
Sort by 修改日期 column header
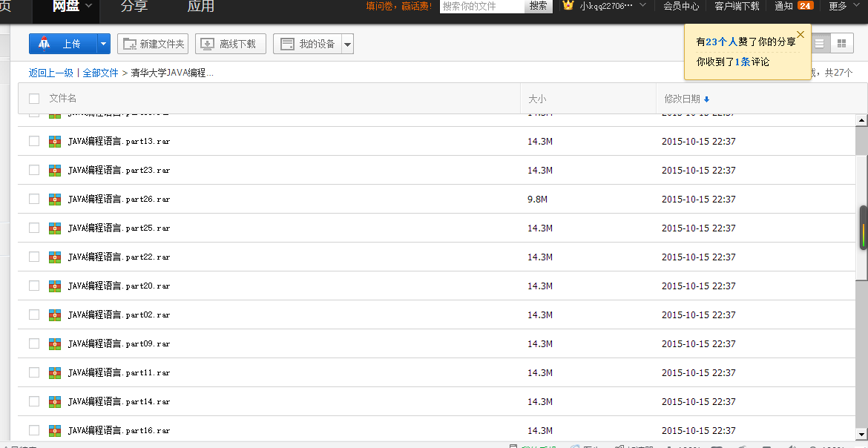(x=682, y=99)
